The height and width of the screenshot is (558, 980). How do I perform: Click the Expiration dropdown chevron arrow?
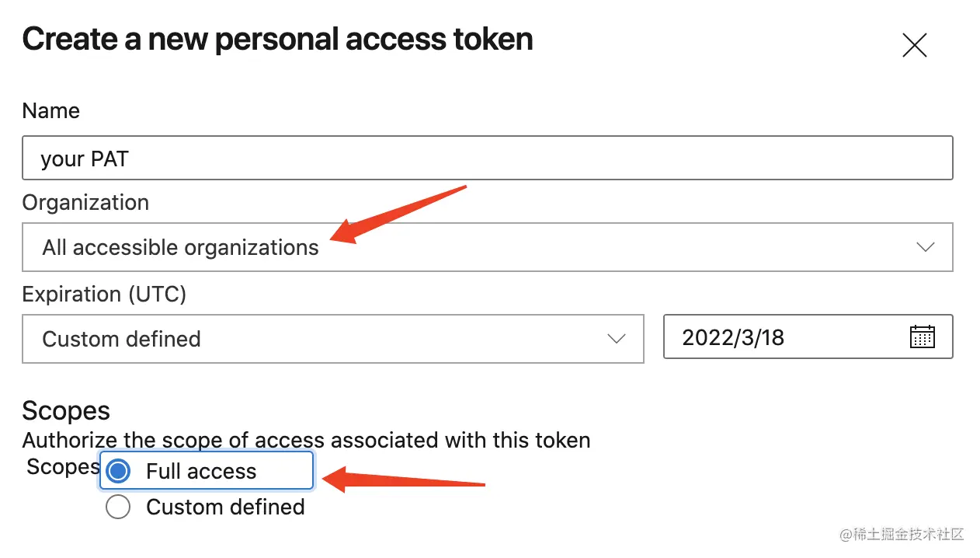pyautogui.click(x=617, y=339)
